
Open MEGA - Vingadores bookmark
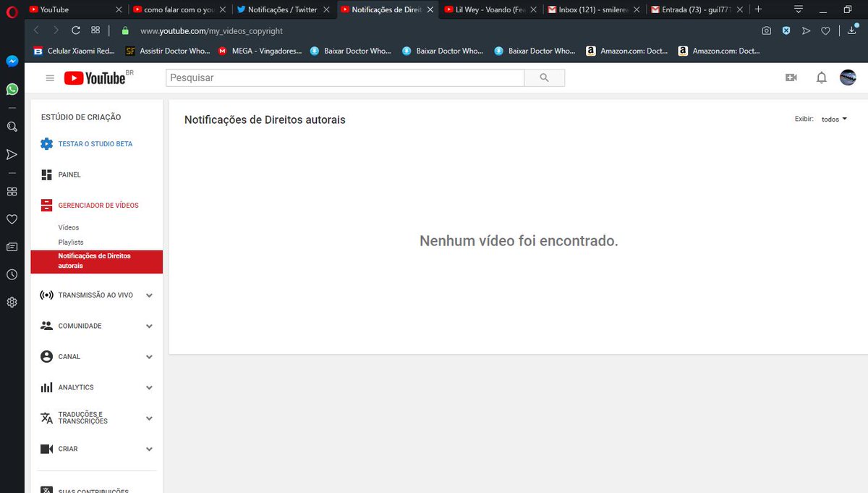click(260, 51)
